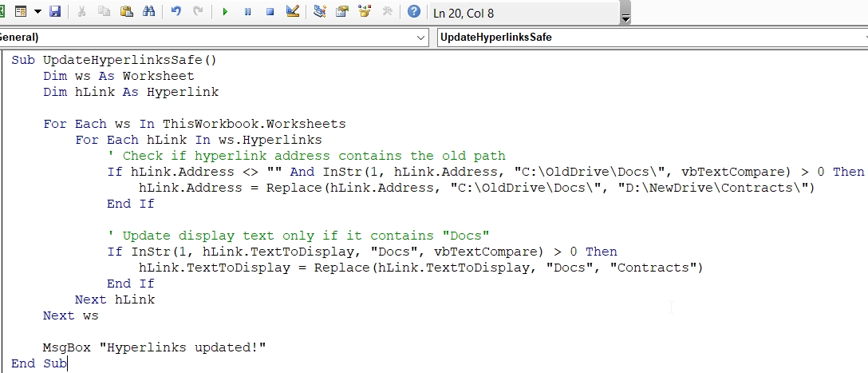Open the Project Explorer icon

pos(320,12)
